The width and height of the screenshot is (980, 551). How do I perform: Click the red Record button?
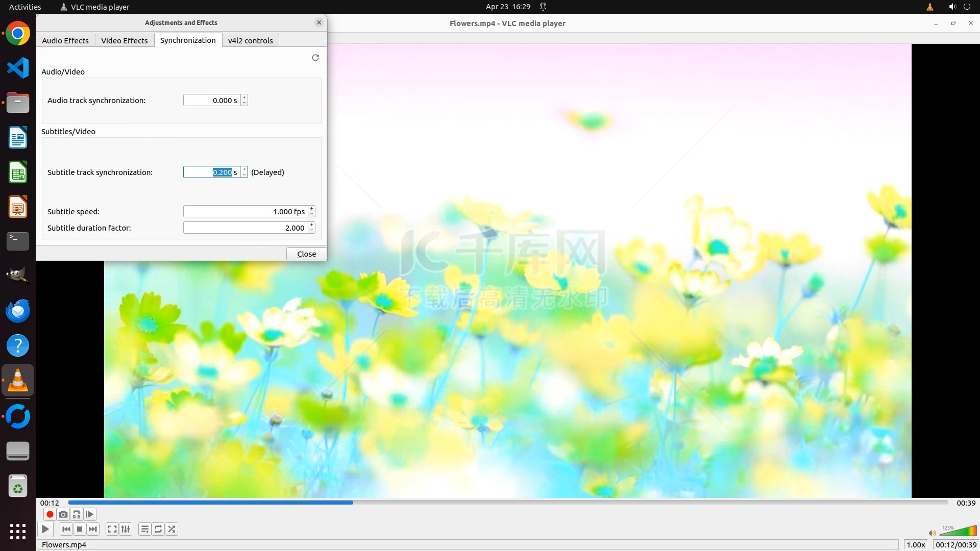tap(50, 514)
